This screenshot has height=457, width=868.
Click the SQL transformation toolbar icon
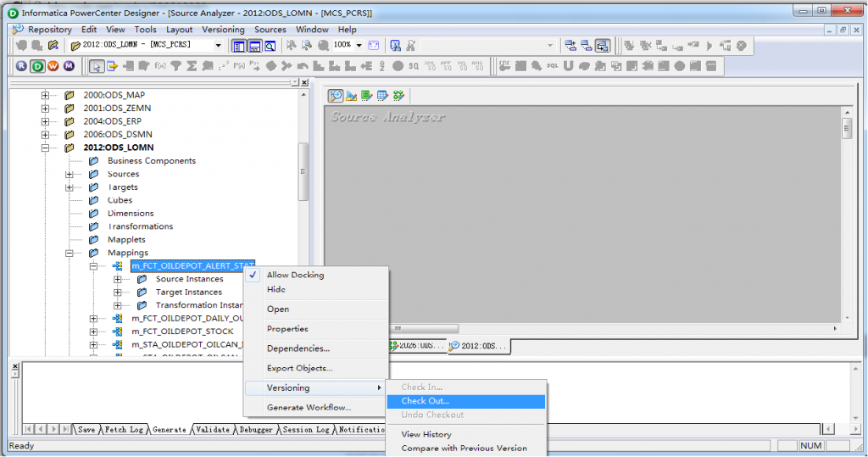click(553, 66)
